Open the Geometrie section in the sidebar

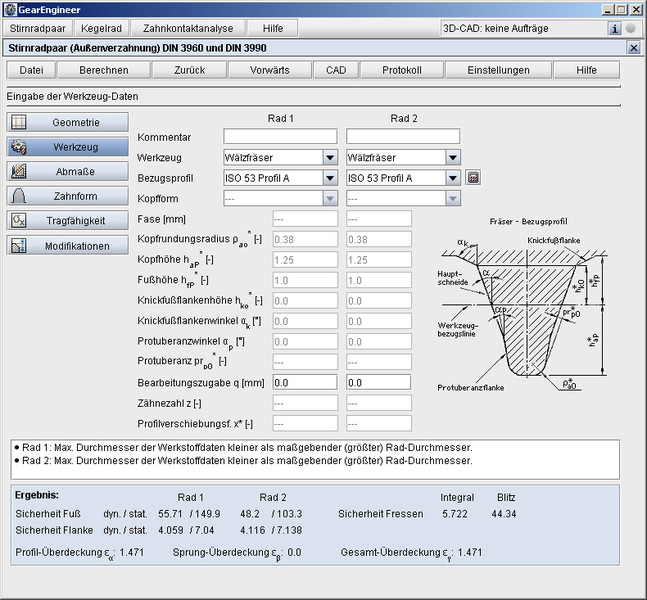[68, 122]
